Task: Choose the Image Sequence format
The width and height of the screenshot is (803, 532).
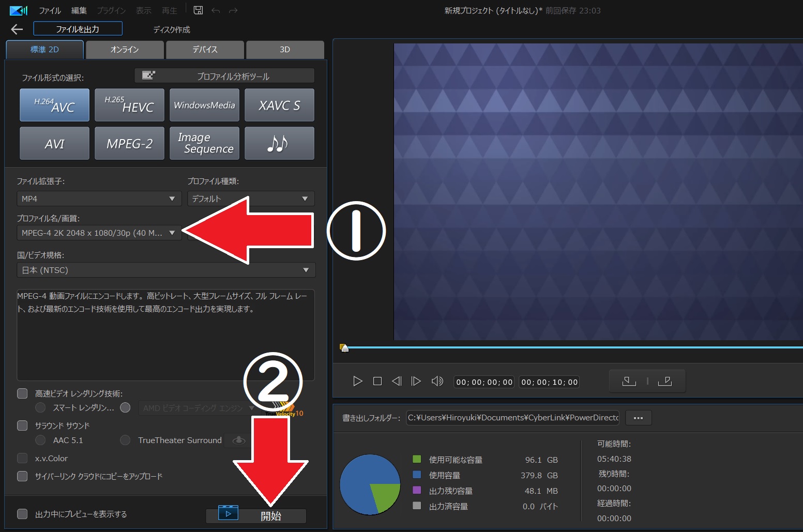Action: (x=205, y=143)
